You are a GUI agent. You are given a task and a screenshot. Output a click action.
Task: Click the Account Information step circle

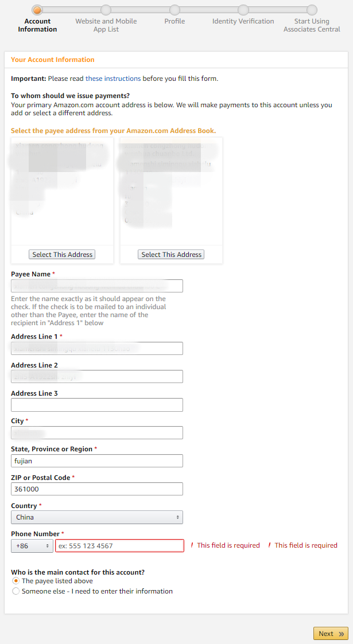[x=37, y=10]
